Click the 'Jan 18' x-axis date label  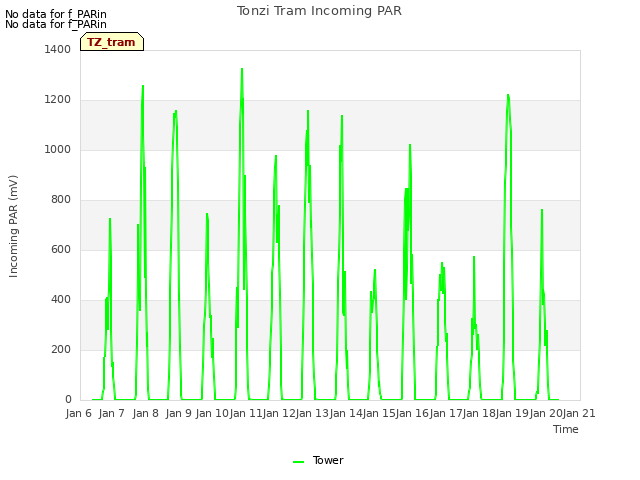479,413
